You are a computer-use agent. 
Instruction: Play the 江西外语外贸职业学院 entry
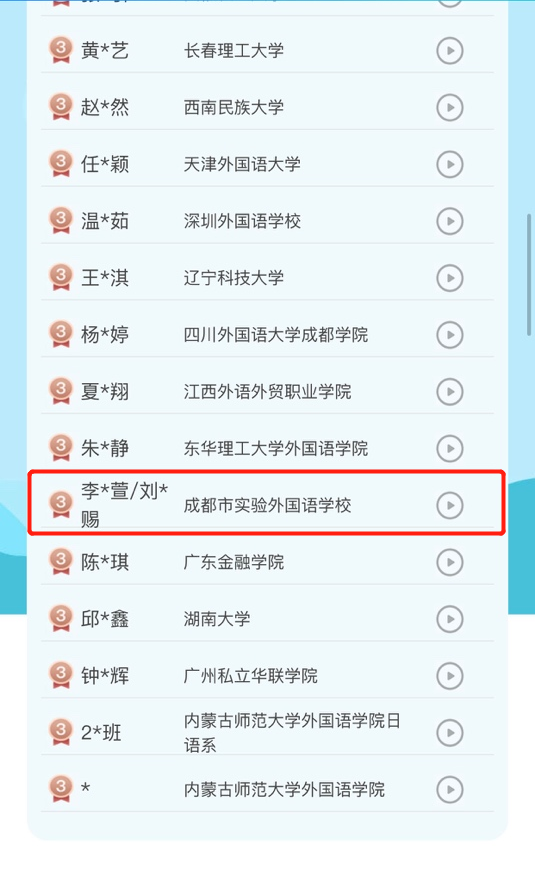[x=450, y=392]
